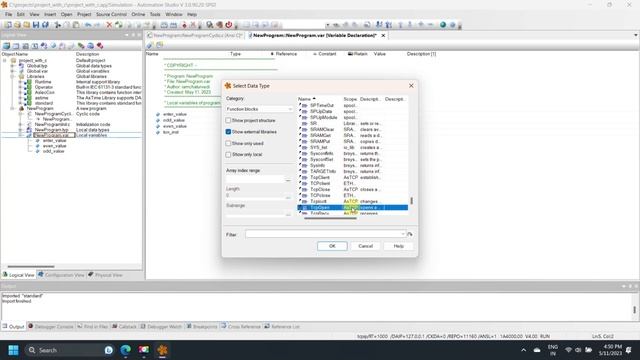Image resolution: width=640 pixels, height=360 pixels.
Task: Select the highlighted TcpOpen row
Action: coord(353,208)
